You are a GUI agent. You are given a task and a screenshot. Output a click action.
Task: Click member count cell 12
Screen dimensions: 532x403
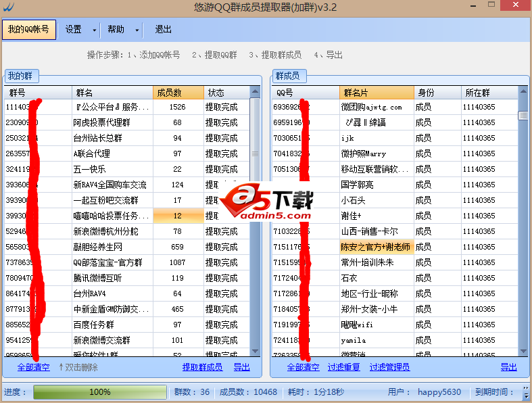click(178, 216)
